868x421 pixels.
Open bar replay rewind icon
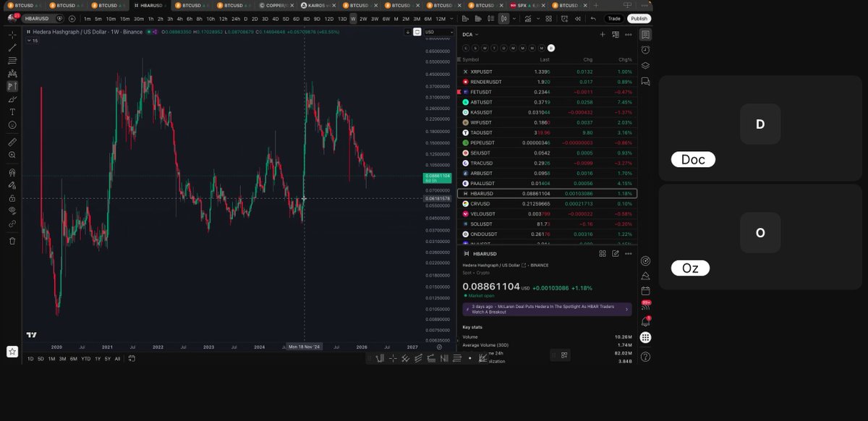pyautogui.click(x=578, y=19)
